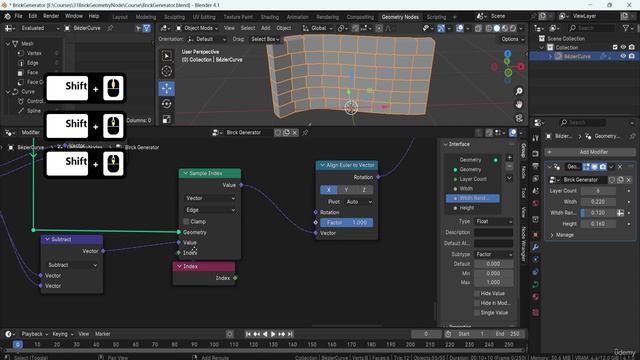Select the Move tool in viewport toolbar
Viewport: 640px width, 360px height.
[x=167, y=88]
